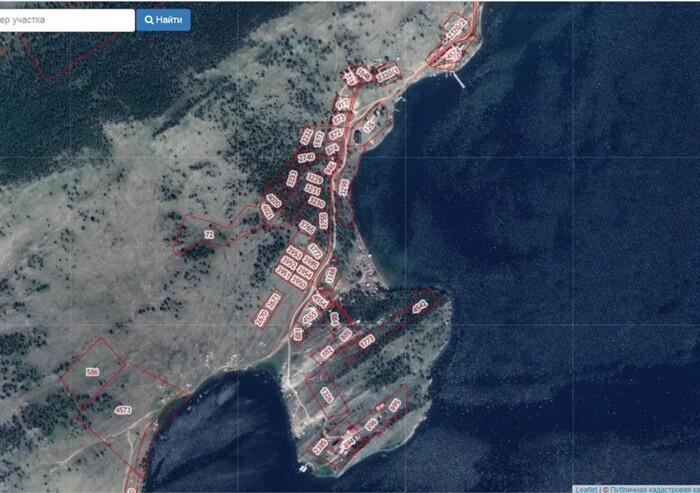Screen dimensions: 700x493
Task: Focus the parcel number search field
Action: [67, 20]
